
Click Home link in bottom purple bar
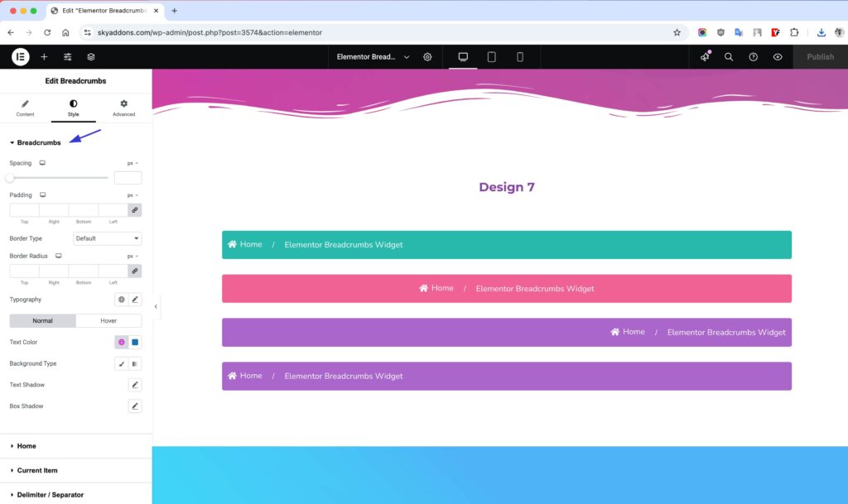(x=245, y=376)
